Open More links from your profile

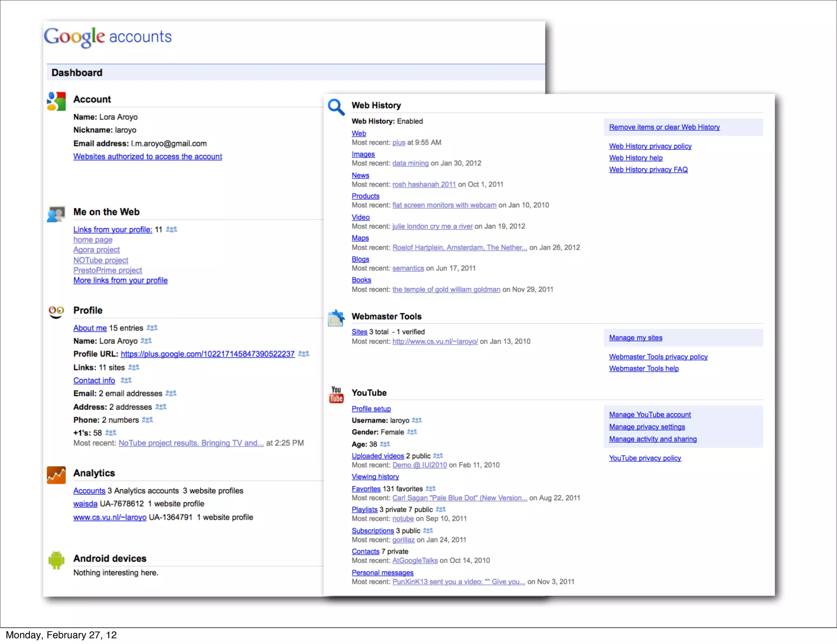[x=121, y=280]
